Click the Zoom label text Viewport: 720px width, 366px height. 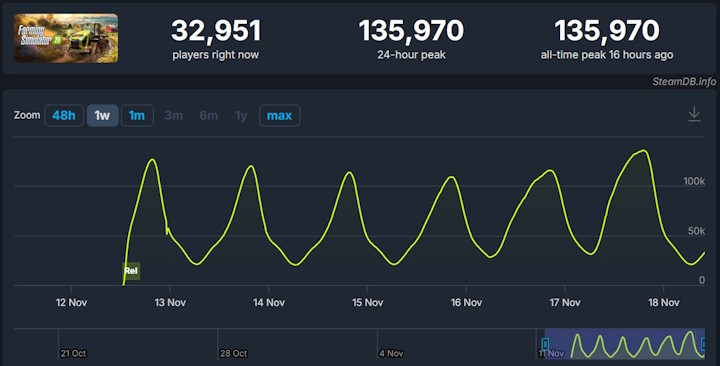(27, 115)
